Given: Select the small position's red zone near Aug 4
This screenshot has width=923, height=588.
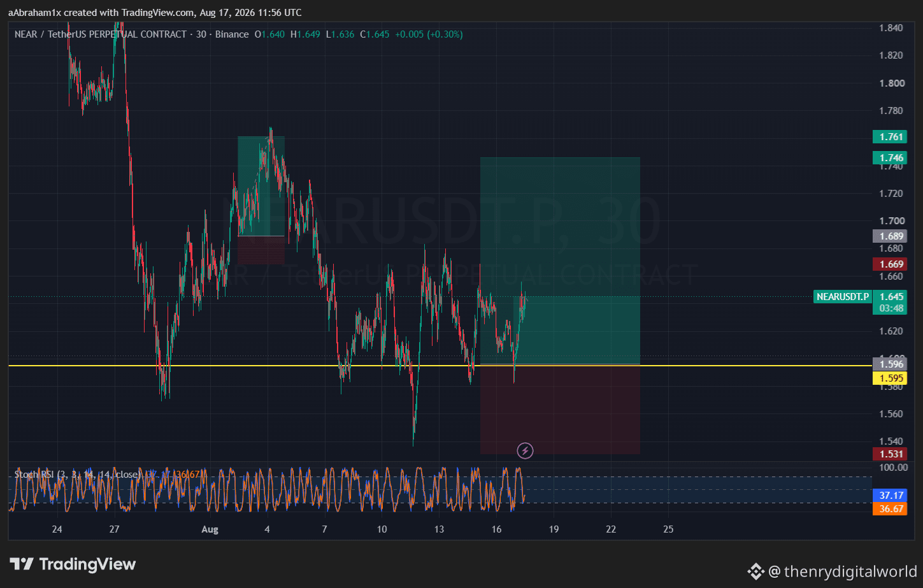Looking at the screenshot, I should [x=261, y=250].
